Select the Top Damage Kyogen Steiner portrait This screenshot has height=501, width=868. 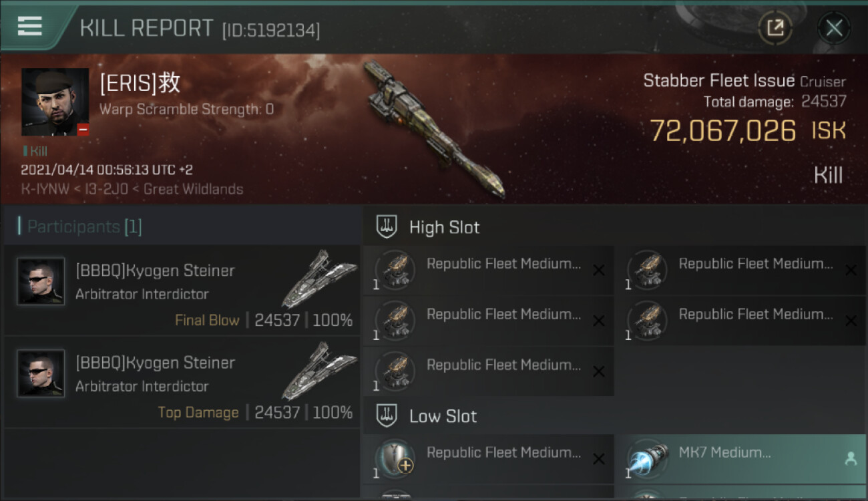pos(41,374)
